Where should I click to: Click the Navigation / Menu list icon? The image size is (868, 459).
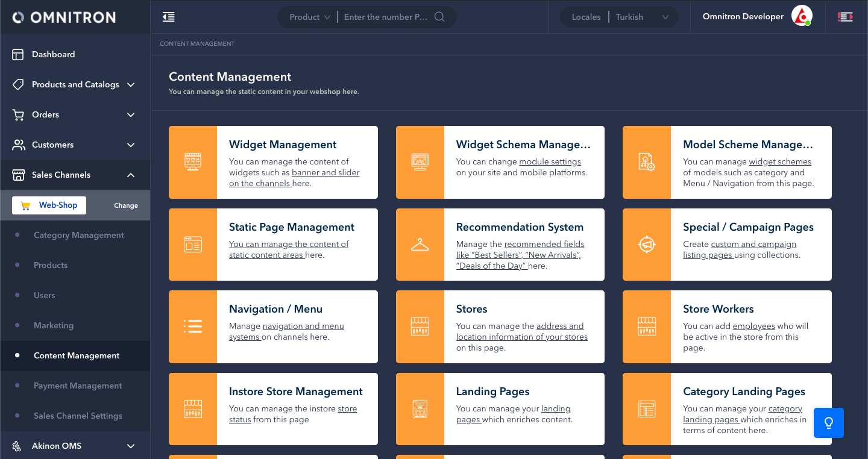click(x=193, y=326)
